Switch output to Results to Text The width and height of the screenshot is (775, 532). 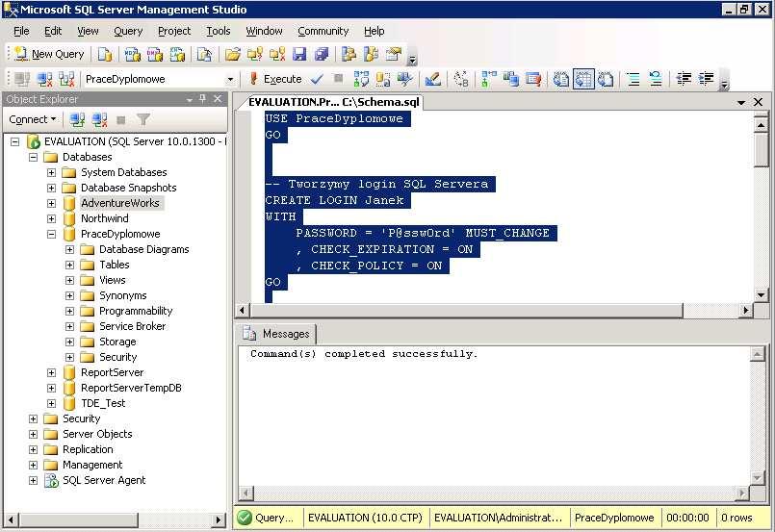pyautogui.click(x=561, y=79)
